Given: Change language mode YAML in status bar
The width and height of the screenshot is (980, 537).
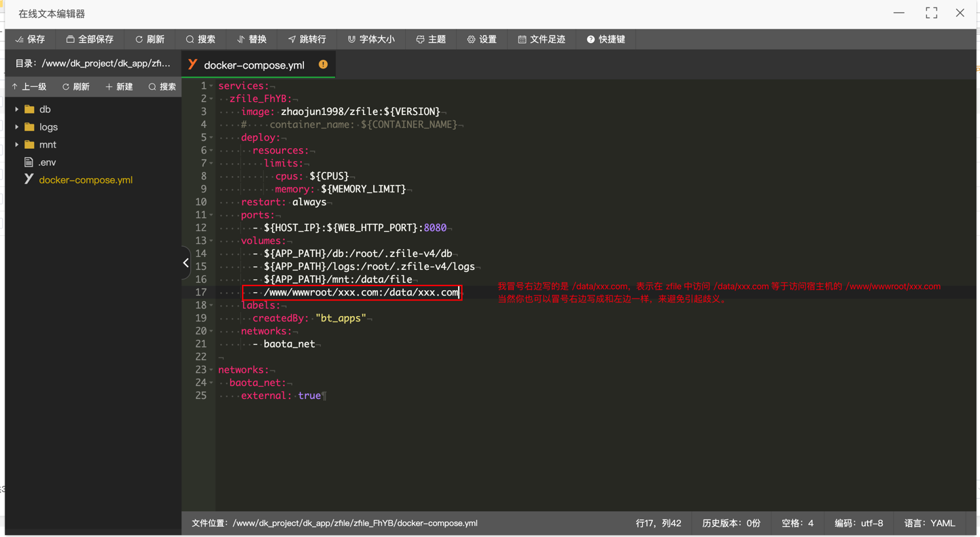Looking at the screenshot, I should tap(929, 523).
